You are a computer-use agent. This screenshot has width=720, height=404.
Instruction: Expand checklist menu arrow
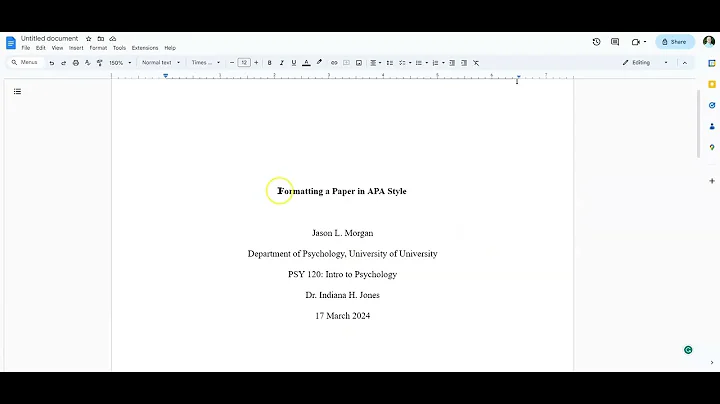pos(410,63)
